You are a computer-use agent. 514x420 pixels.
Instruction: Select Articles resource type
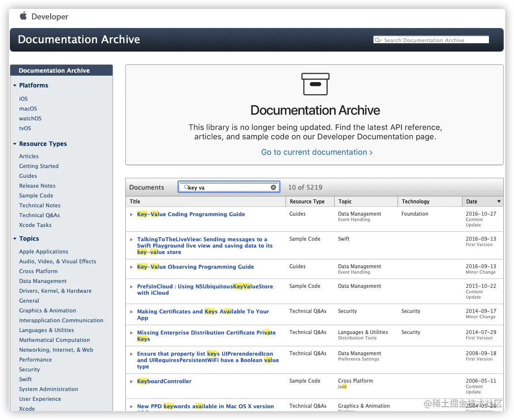[29, 156]
